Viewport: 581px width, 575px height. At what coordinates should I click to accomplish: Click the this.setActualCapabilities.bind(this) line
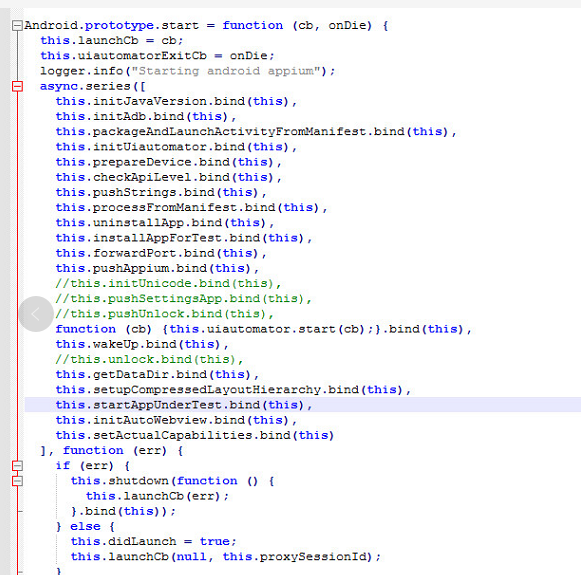[195, 435]
